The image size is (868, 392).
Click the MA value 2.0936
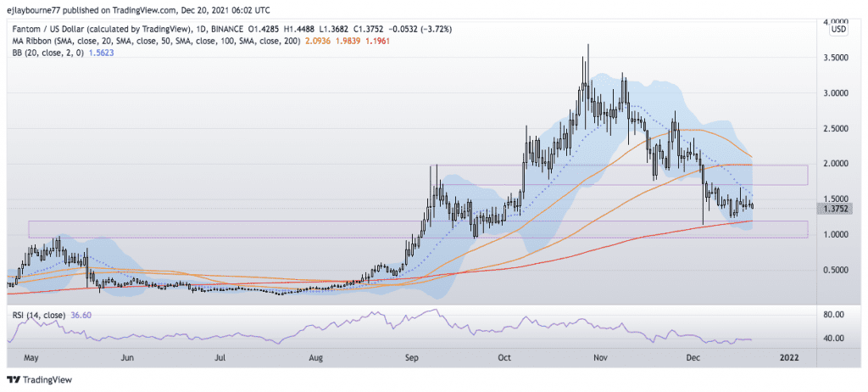click(x=318, y=41)
